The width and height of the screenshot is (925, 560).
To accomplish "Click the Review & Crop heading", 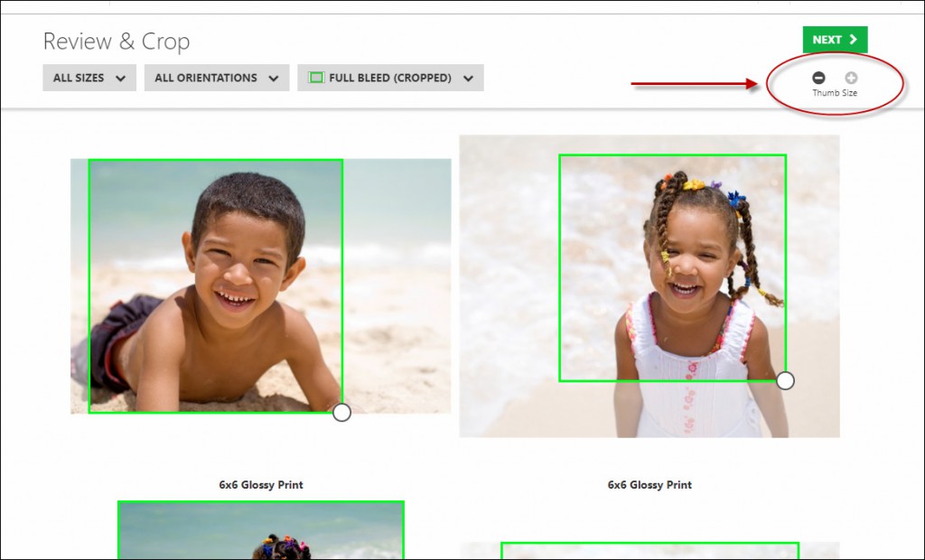I will click(117, 42).
